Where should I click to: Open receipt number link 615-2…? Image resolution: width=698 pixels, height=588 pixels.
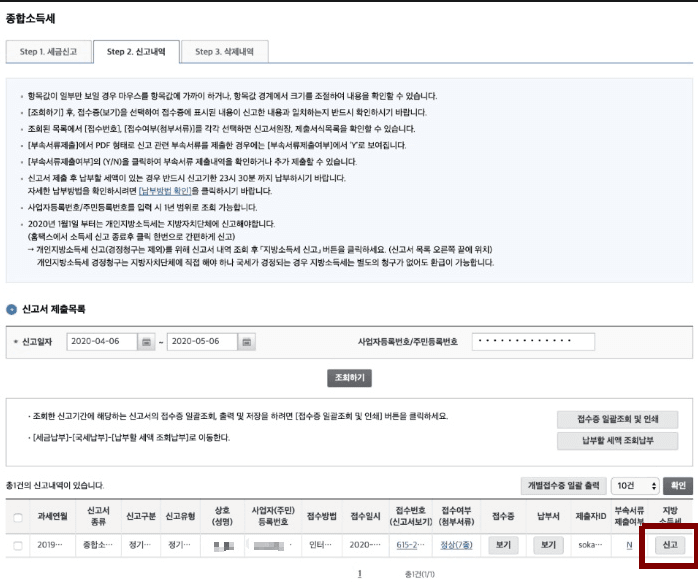coord(410,545)
